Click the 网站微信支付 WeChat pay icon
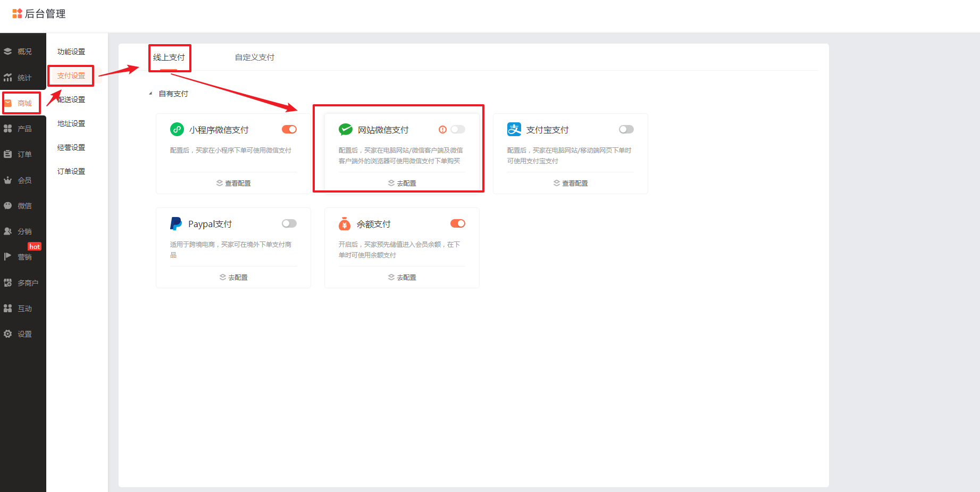980x492 pixels. click(346, 129)
